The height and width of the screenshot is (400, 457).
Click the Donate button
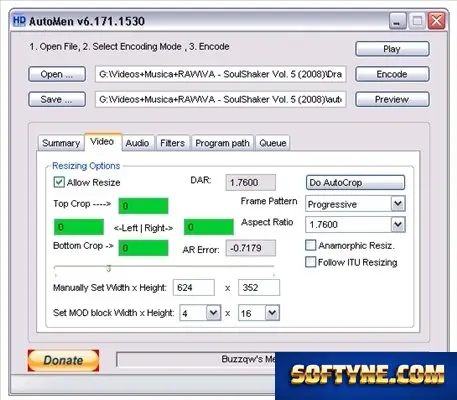coord(63,360)
